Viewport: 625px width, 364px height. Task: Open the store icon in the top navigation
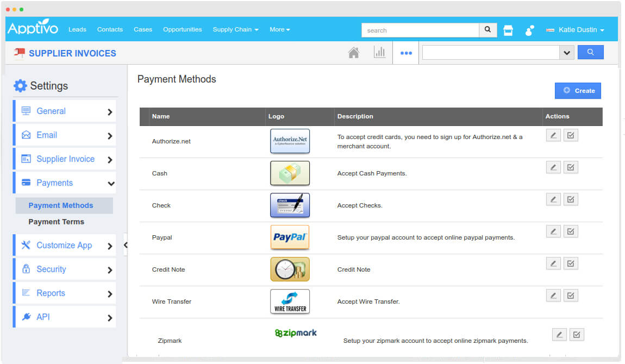(508, 30)
